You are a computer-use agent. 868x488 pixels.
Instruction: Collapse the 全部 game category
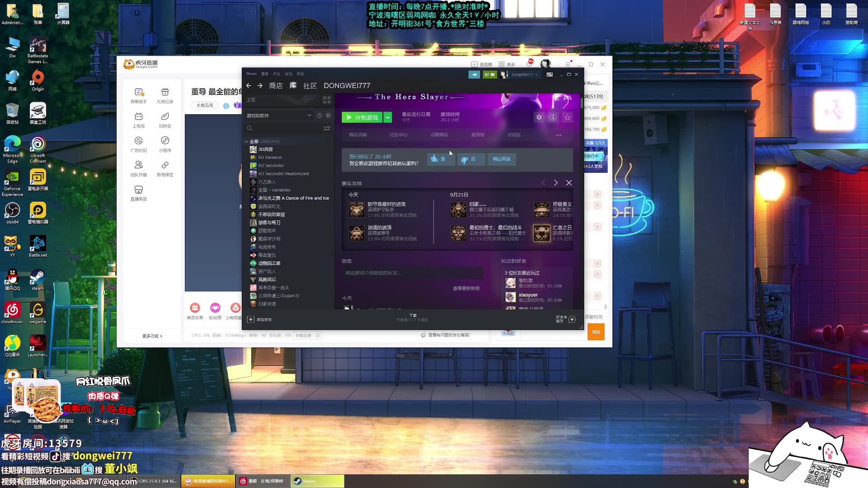tap(247, 141)
